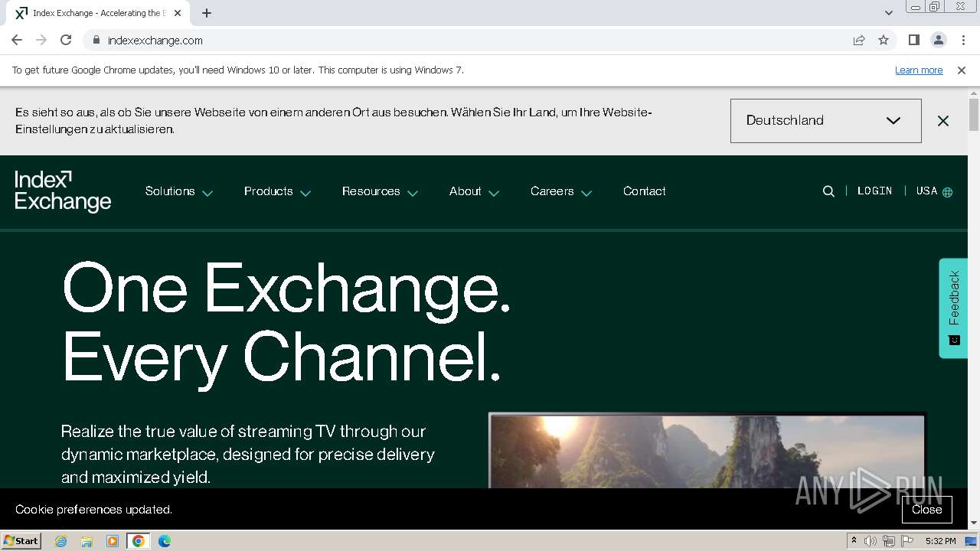Switch to Chrome in the taskbar

[x=139, y=541]
